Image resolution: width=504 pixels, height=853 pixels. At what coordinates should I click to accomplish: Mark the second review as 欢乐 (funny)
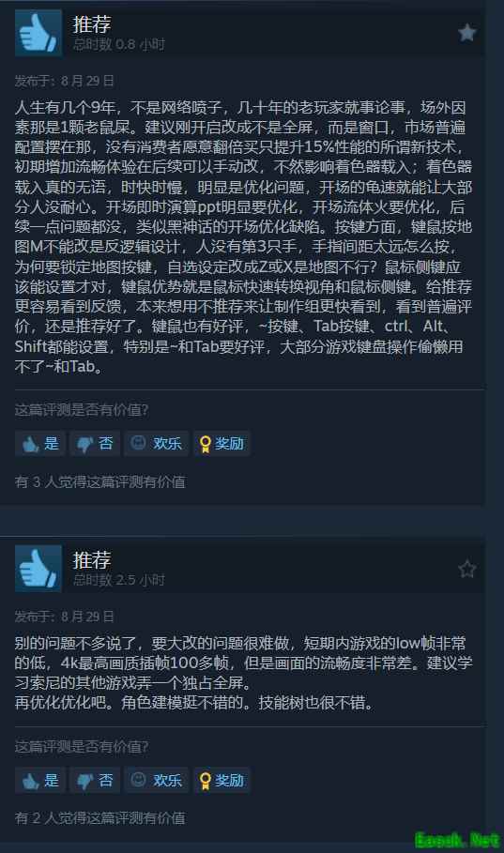pyautogui.click(x=156, y=780)
